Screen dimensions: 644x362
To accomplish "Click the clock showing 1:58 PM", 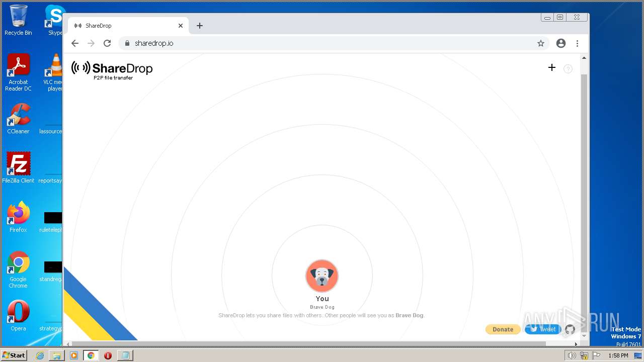I will click(x=618, y=355).
